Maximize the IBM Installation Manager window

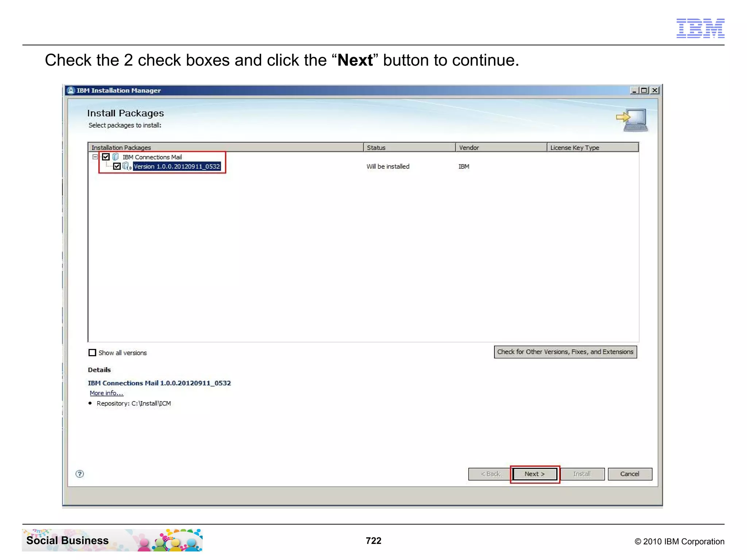tap(644, 90)
